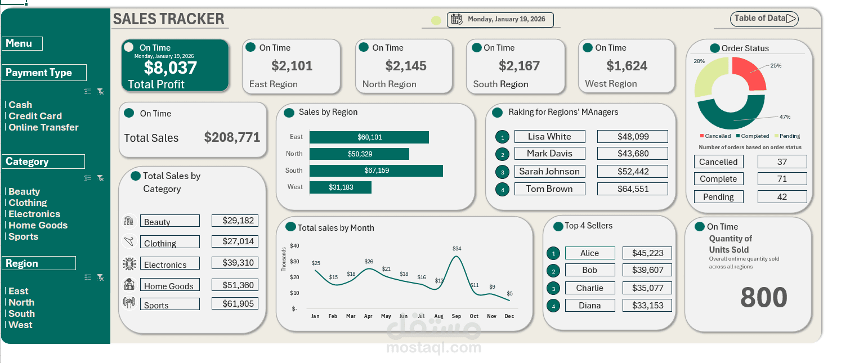The width and height of the screenshot is (868, 363).
Task: Click the teal Completed donut segment
Action: click(732, 120)
